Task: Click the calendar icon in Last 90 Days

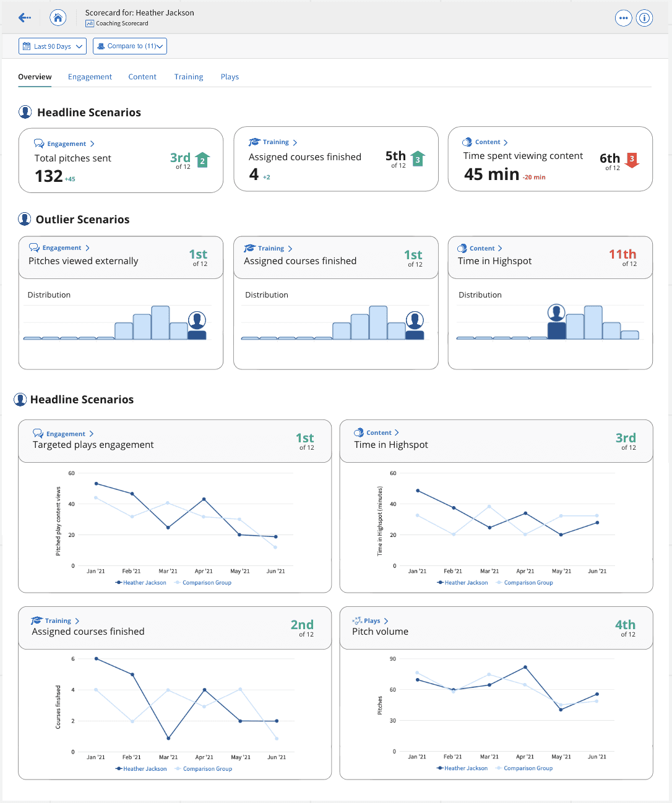Action: coord(27,46)
